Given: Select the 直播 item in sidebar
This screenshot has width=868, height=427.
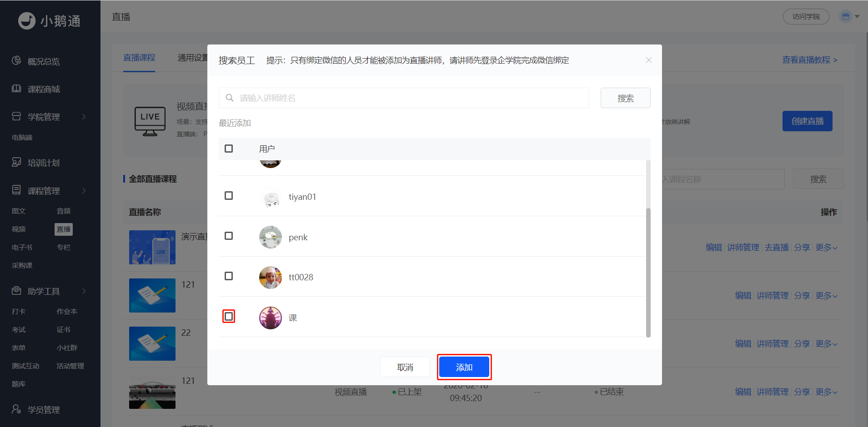Looking at the screenshot, I should tap(64, 229).
